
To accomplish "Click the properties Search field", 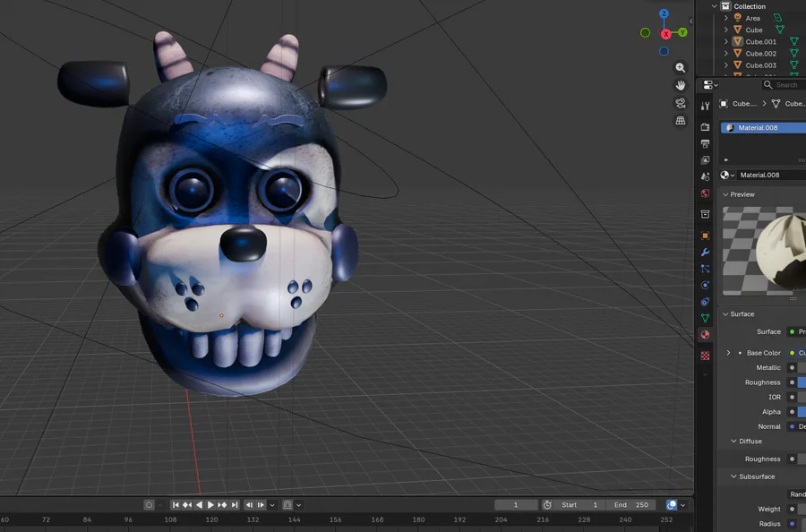I will [783, 85].
